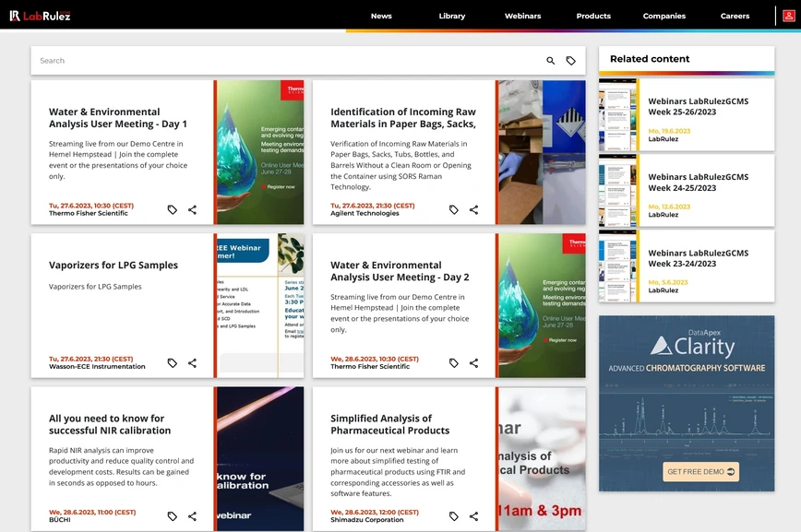Click date 'Tu, 27.6.2023, 10:30 (CEST)'
The width and height of the screenshot is (801, 532).
click(x=91, y=206)
